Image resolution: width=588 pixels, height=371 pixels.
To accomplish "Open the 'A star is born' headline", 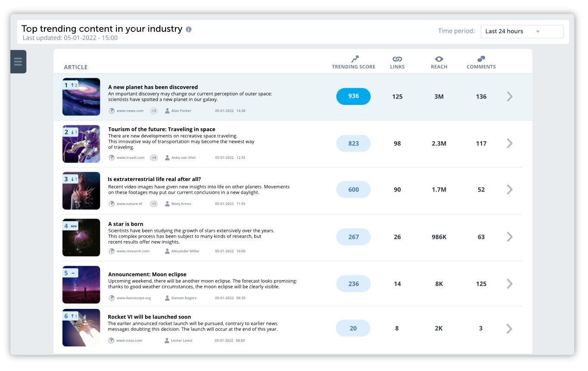I will point(126,224).
